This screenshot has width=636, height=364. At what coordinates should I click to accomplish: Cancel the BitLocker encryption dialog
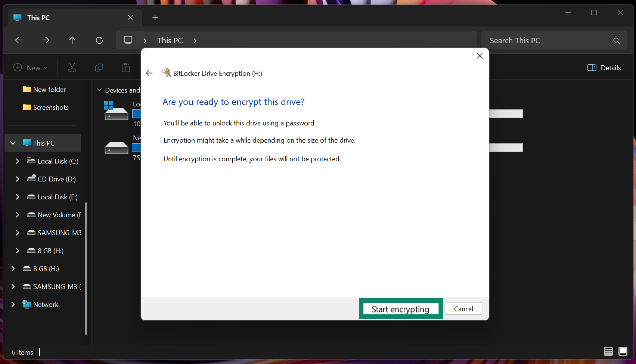[x=463, y=309]
